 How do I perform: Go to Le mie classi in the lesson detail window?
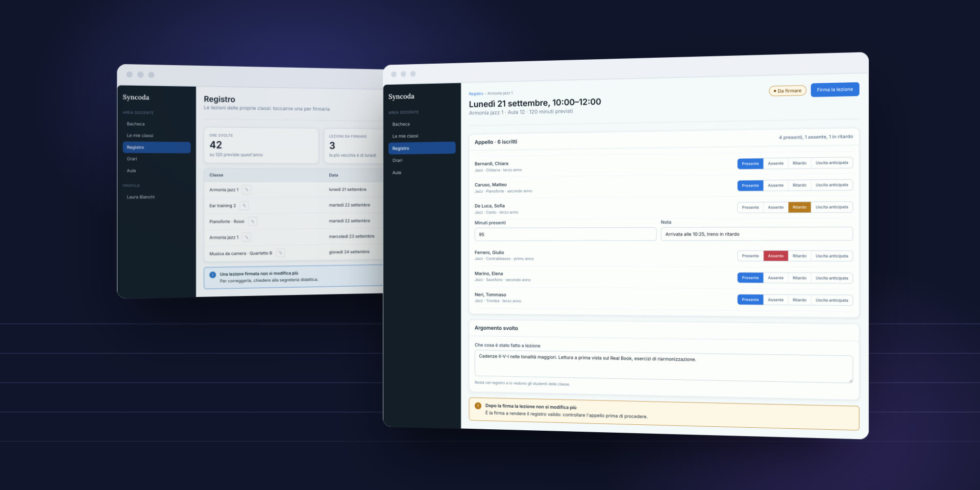[x=422, y=136]
